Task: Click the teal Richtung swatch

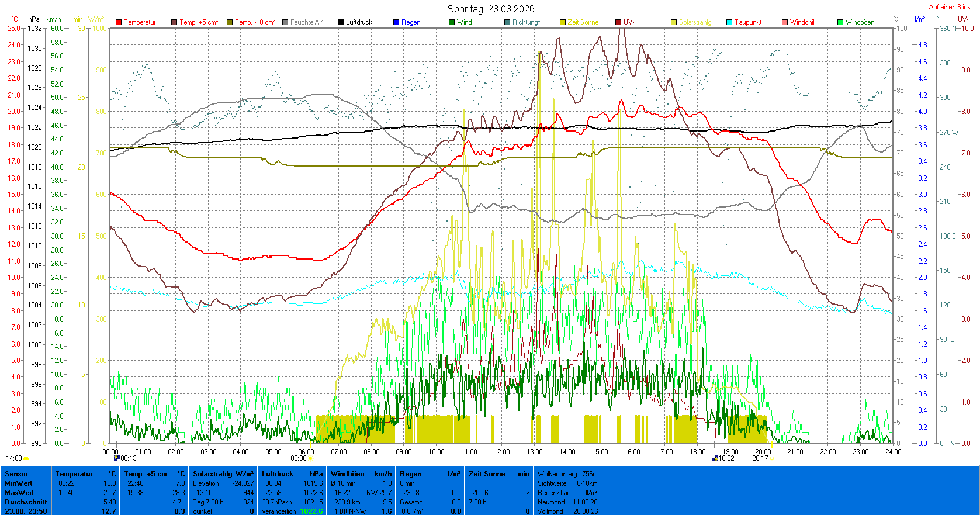Action: coord(507,22)
